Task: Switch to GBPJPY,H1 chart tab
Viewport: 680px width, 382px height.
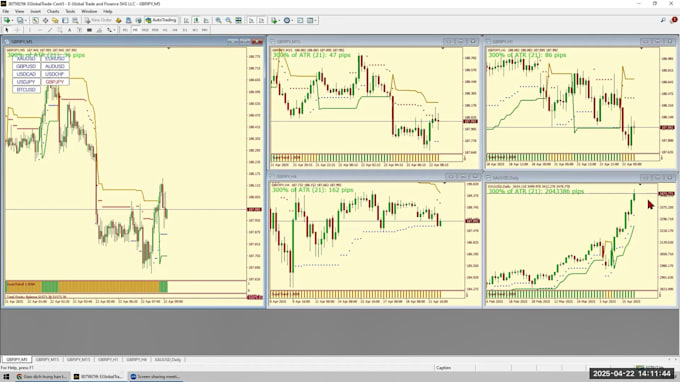Action: [x=108, y=359]
